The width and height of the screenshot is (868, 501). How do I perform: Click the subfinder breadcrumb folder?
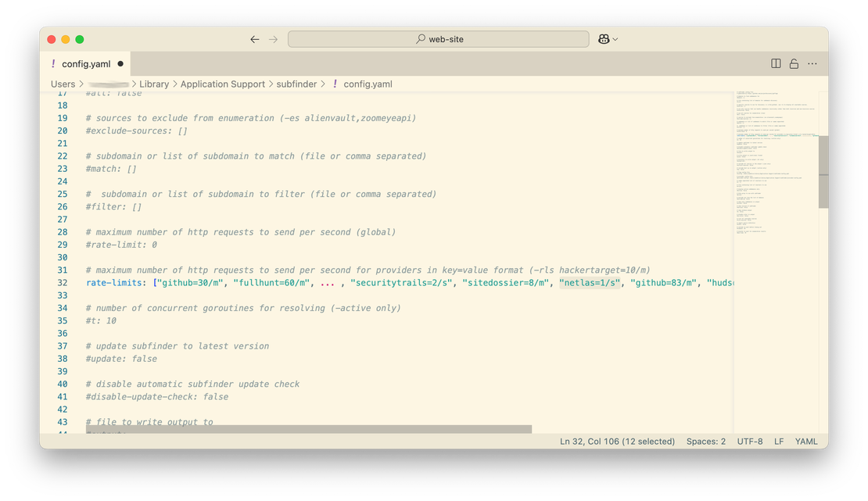pos(298,84)
